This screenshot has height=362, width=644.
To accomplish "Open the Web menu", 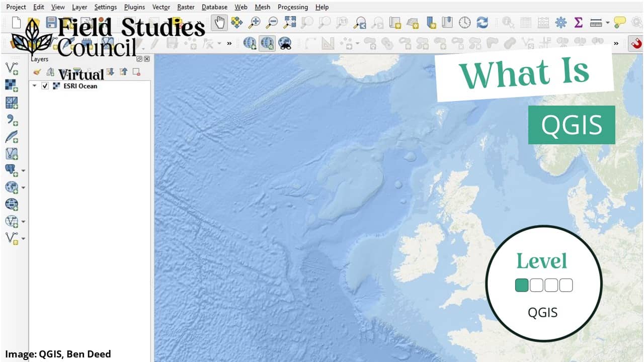I will [241, 7].
